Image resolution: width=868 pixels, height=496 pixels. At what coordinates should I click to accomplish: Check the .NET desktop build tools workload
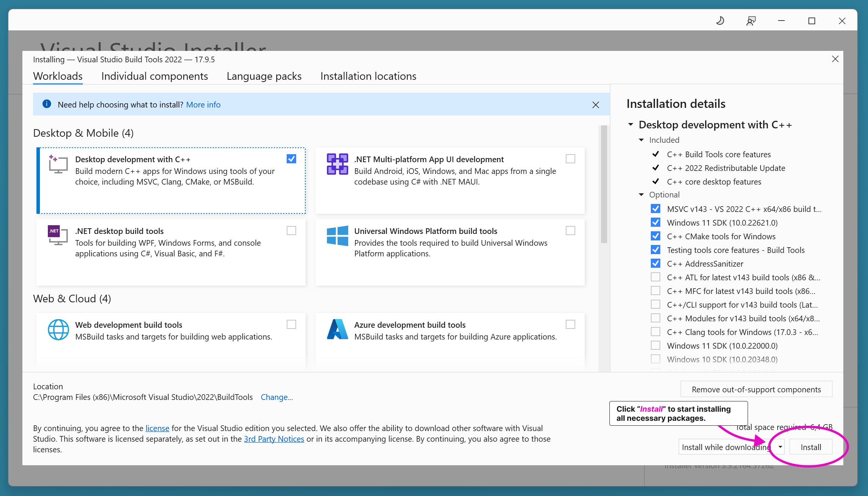(291, 231)
